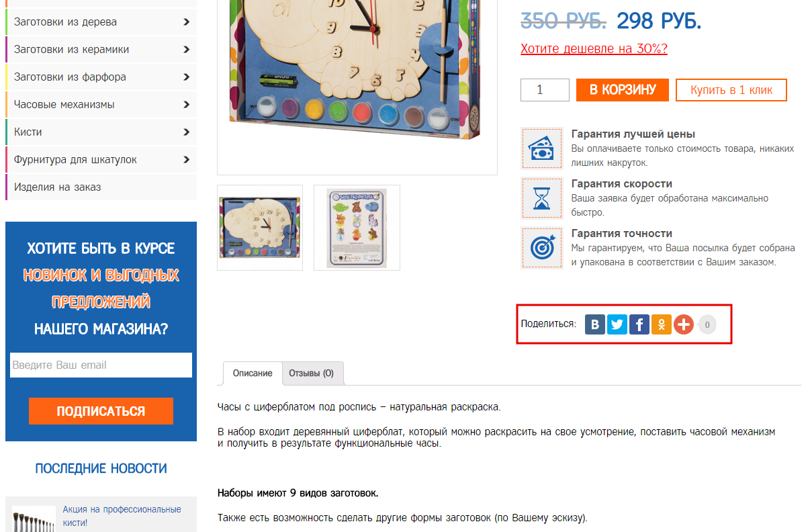Share the product on Odnoklassniki
The image size is (810, 532).
662,325
